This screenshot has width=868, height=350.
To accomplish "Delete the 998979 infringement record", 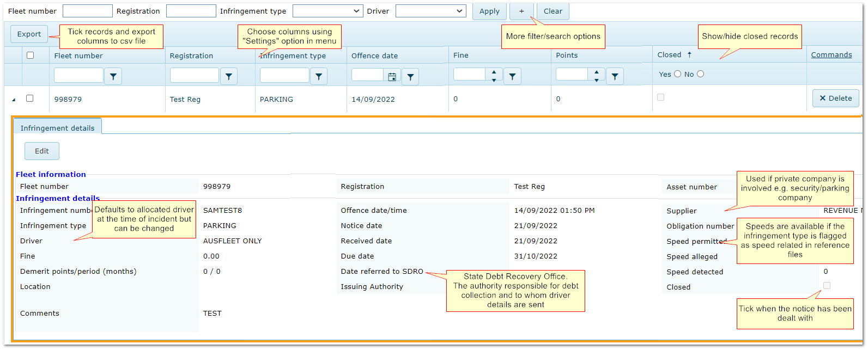I will click(x=835, y=99).
